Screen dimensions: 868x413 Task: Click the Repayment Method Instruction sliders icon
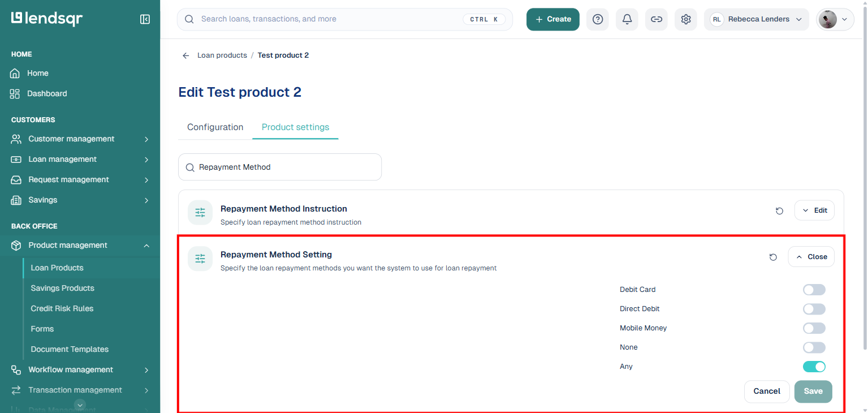point(200,213)
